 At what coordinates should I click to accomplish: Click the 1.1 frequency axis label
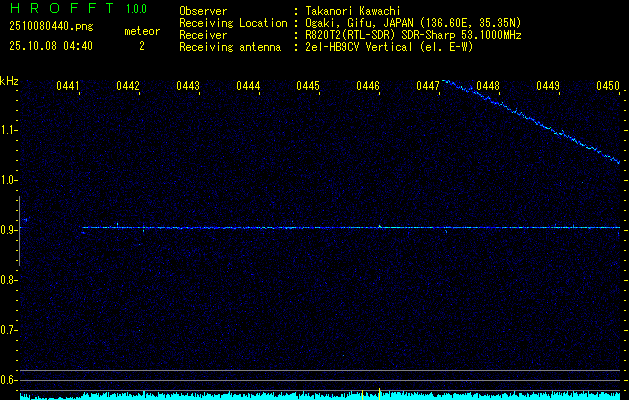click(9, 130)
